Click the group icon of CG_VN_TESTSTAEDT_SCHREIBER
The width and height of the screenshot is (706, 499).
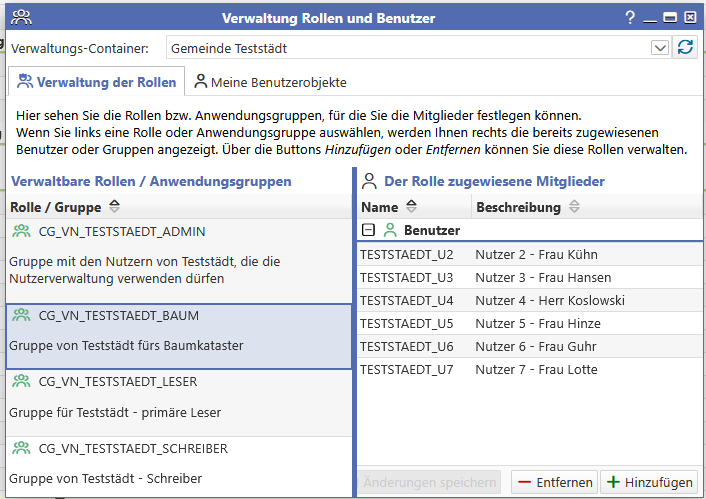(22, 448)
